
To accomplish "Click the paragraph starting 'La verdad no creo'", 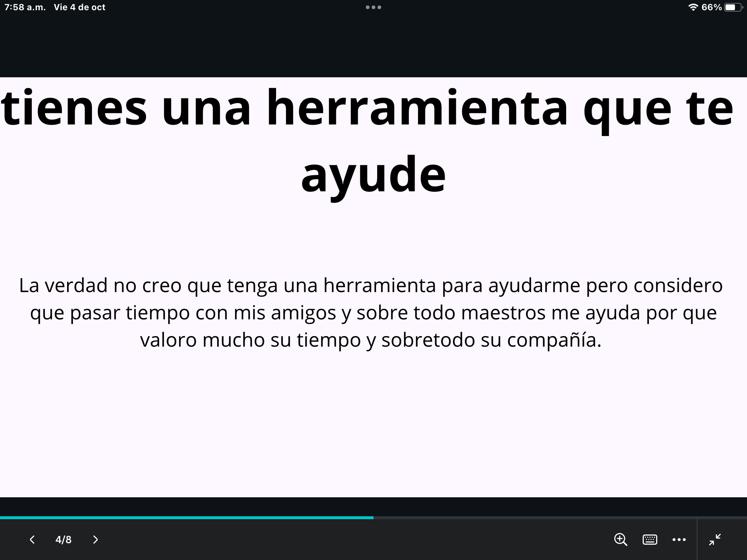I will 371,285.
